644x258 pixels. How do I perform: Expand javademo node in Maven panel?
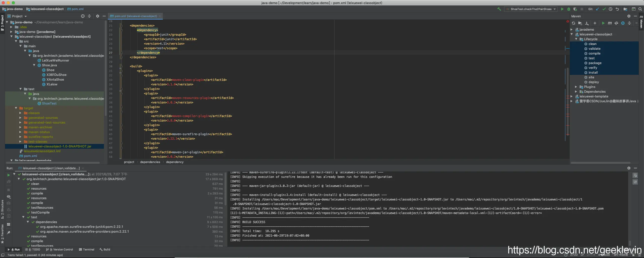(x=572, y=29)
